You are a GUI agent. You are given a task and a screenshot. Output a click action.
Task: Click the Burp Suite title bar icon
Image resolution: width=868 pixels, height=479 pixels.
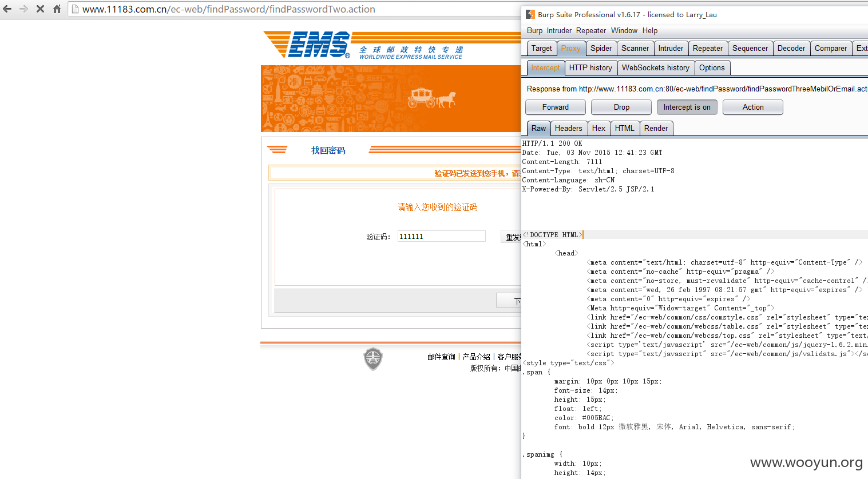(x=530, y=15)
